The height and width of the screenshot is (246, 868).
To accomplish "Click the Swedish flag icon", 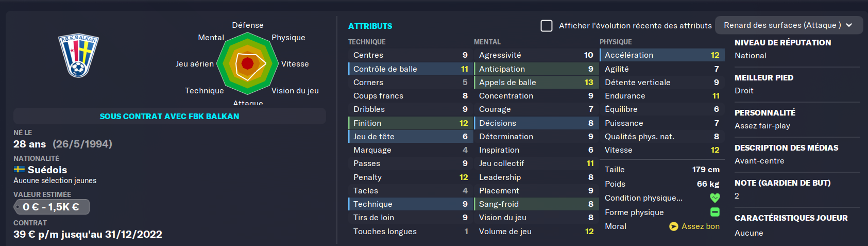I will coord(20,170).
